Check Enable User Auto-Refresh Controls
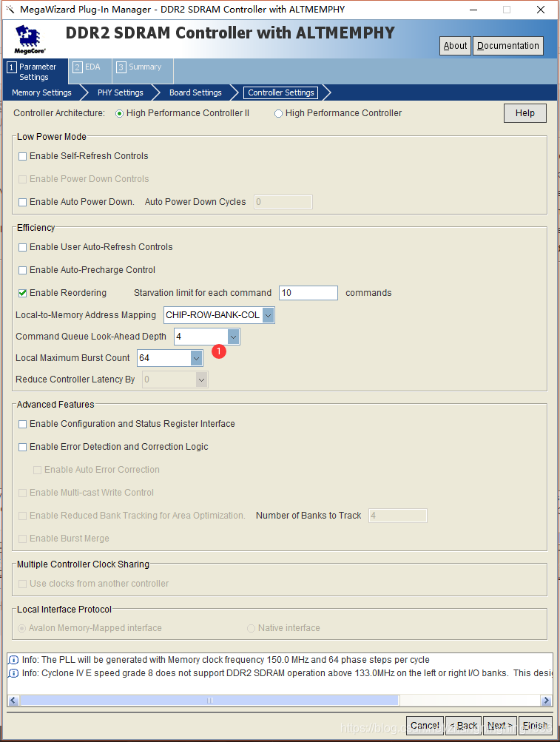560x742 pixels. point(22,247)
